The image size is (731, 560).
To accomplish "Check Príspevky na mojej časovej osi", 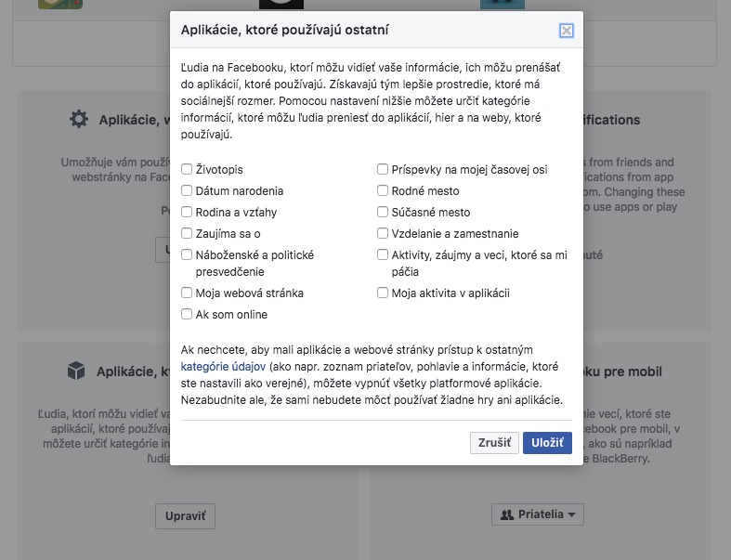I will point(383,169).
